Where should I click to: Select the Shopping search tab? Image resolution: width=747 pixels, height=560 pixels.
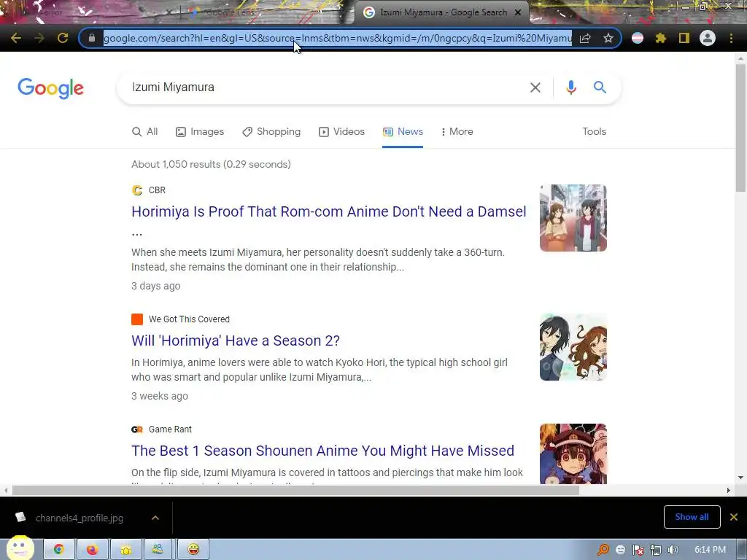click(271, 132)
